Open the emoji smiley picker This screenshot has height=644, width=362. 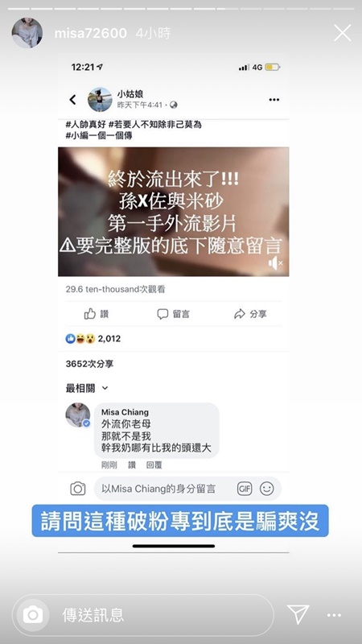tap(267, 489)
